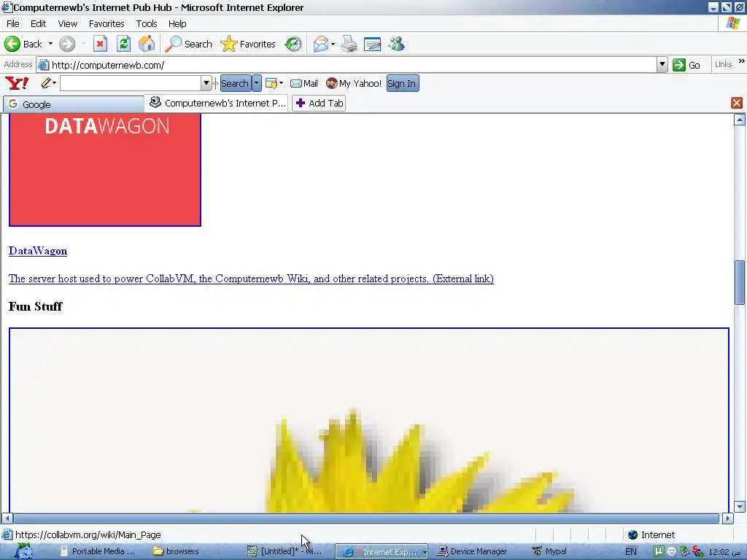Select the Computernewb's Internet P... tab

coord(217,103)
